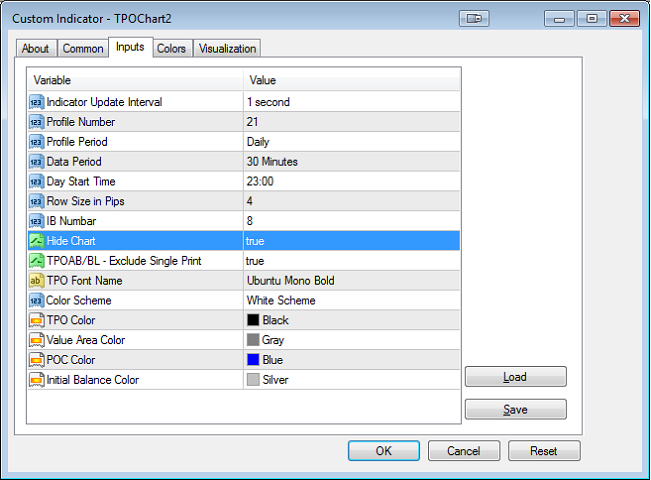
Task: Minimize the Custom Indicator dialog
Action: pyautogui.click(x=559, y=19)
